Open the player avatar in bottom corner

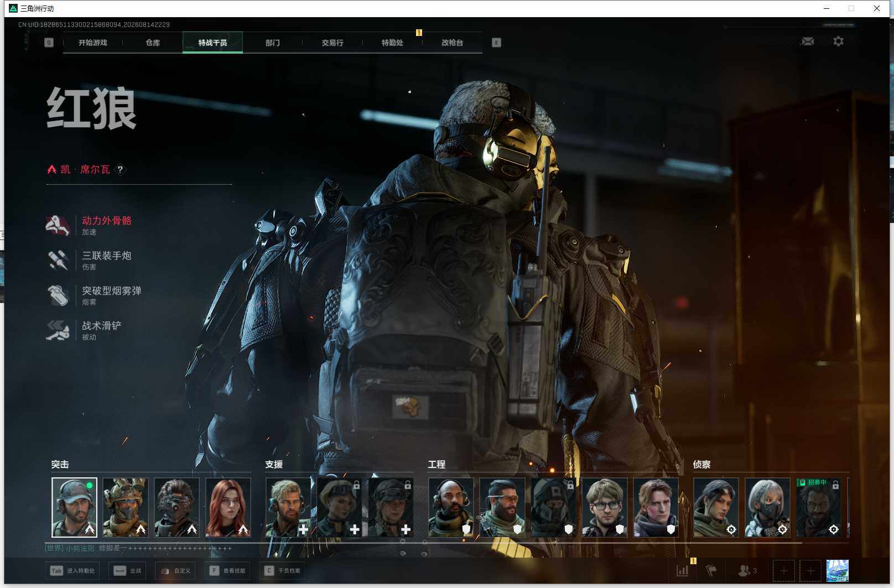837,571
